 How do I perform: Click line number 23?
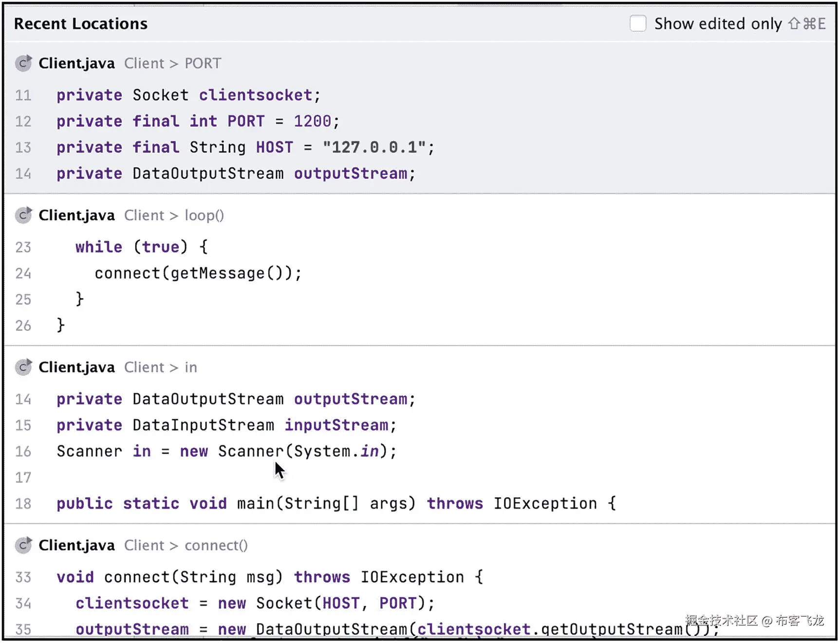point(23,247)
